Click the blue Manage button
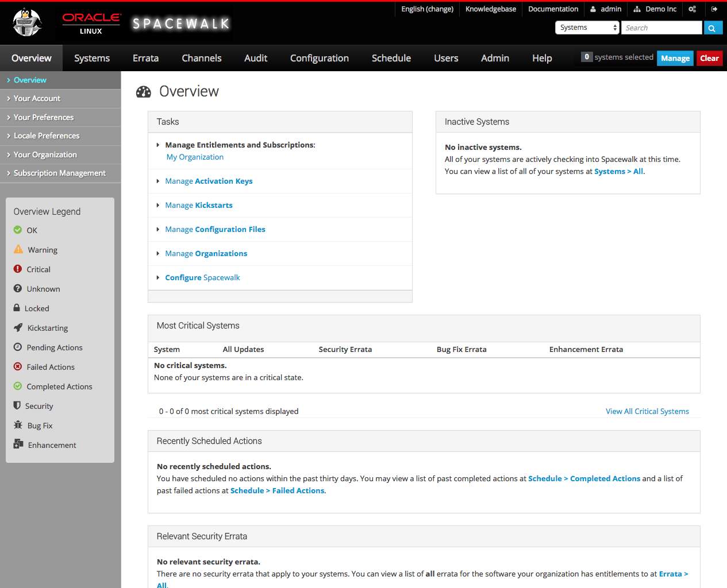Viewport: 727px width, 588px height. (x=675, y=58)
